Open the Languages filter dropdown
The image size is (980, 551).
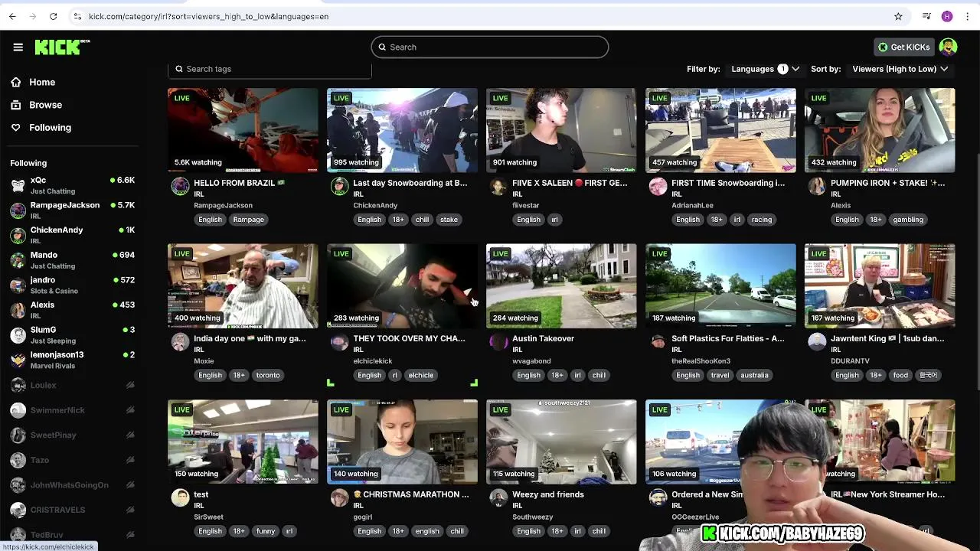pyautogui.click(x=765, y=69)
